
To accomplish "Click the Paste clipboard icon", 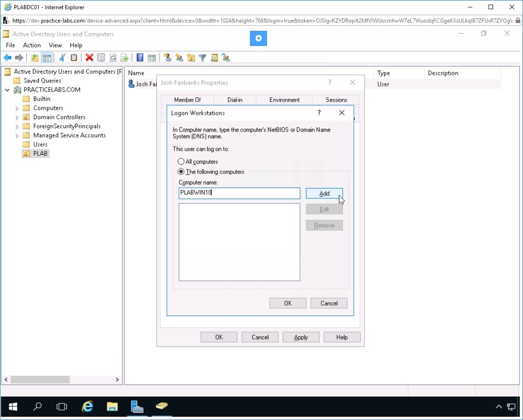I will (74, 58).
